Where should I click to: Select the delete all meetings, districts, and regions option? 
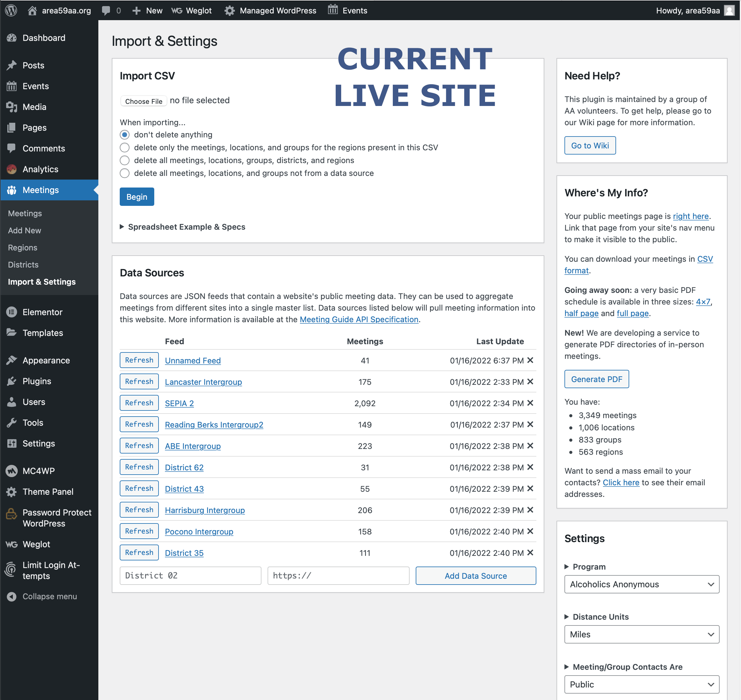click(x=125, y=160)
